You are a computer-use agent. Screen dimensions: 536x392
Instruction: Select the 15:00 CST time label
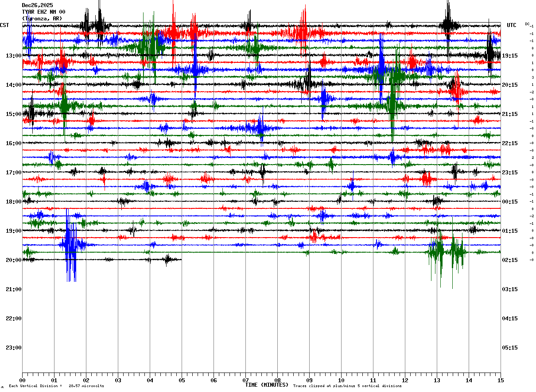[x=13, y=114]
